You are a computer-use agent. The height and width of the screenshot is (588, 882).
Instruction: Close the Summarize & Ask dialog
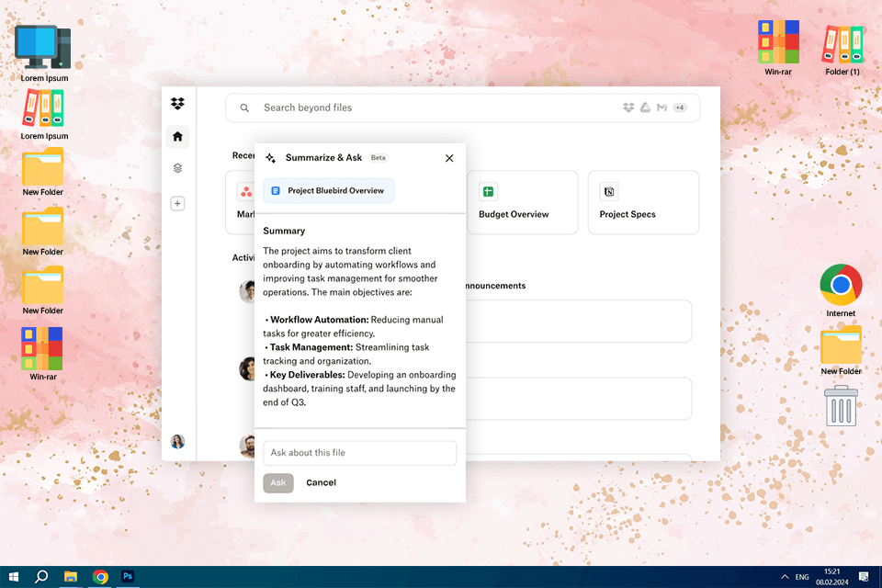pos(449,158)
